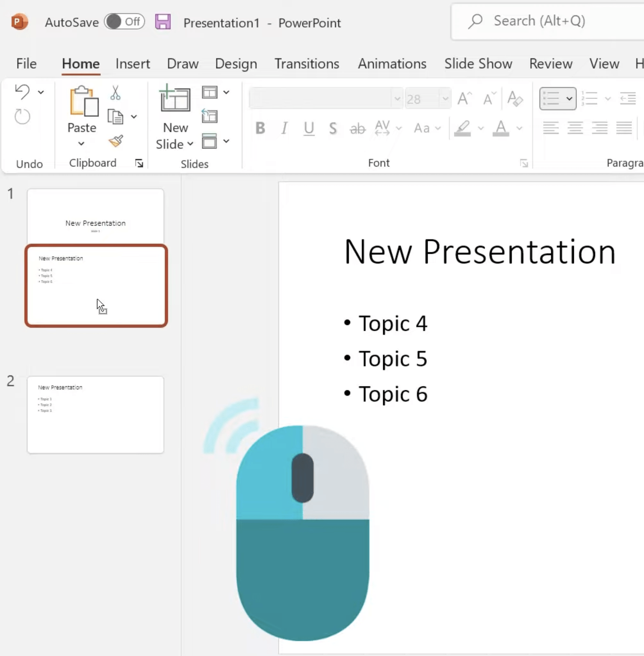Click the Section icon
The height and width of the screenshot is (656, 644).
pos(210,141)
